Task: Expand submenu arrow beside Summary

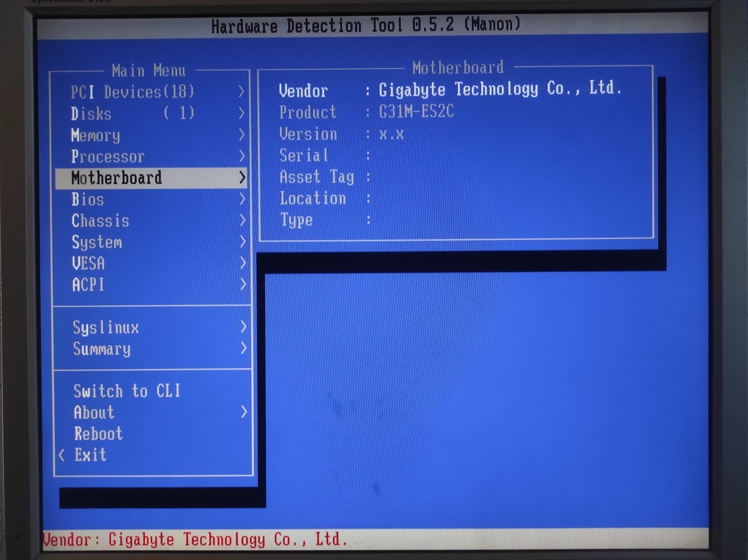Action: tap(243, 349)
